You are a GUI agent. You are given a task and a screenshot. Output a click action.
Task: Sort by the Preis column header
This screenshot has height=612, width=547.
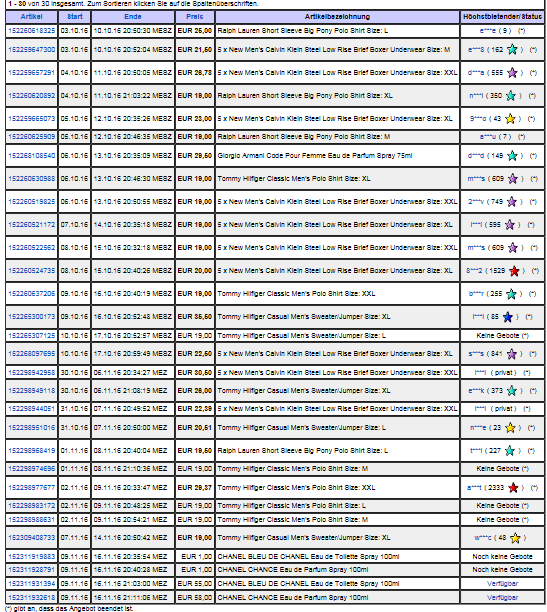[x=194, y=17]
